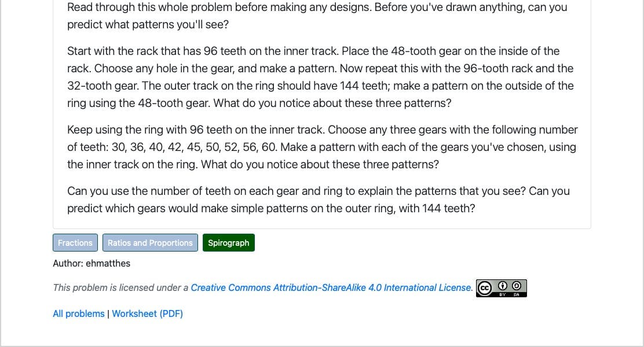Click the Attribution person icon in badge
This screenshot has width=644, height=347.
coord(502,286)
